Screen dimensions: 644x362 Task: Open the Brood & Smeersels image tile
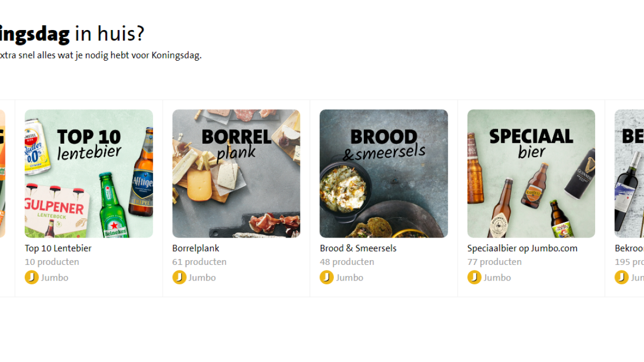point(384,173)
